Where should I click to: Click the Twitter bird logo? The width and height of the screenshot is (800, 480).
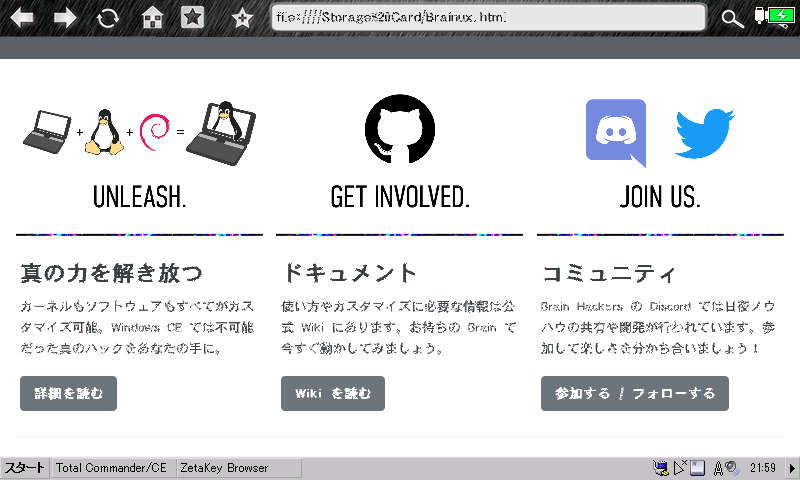705,133
